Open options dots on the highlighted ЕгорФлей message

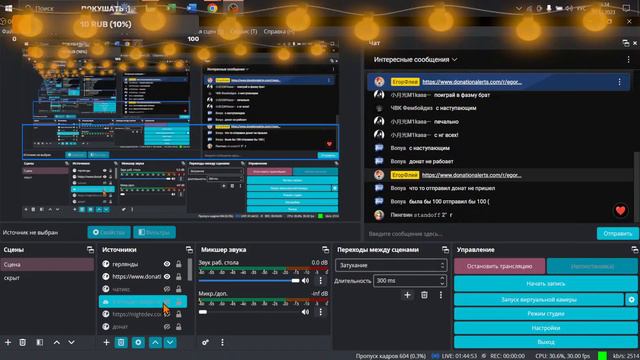pyautogui.click(x=620, y=82)
